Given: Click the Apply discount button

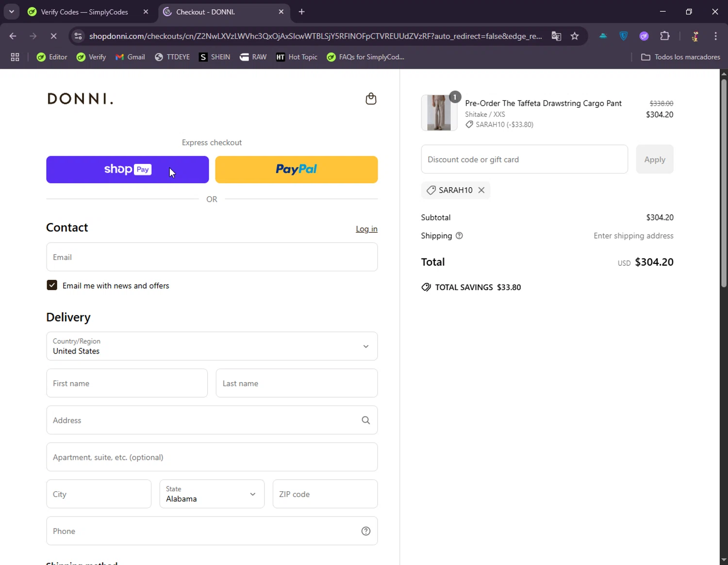Looking at the screenshot, I should [x=655, y=160].
